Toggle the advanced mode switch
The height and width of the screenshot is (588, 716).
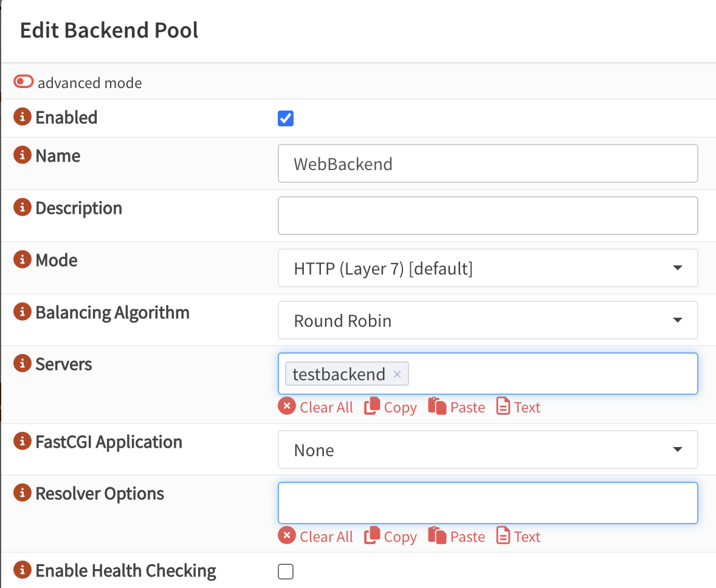pos(24,82)
